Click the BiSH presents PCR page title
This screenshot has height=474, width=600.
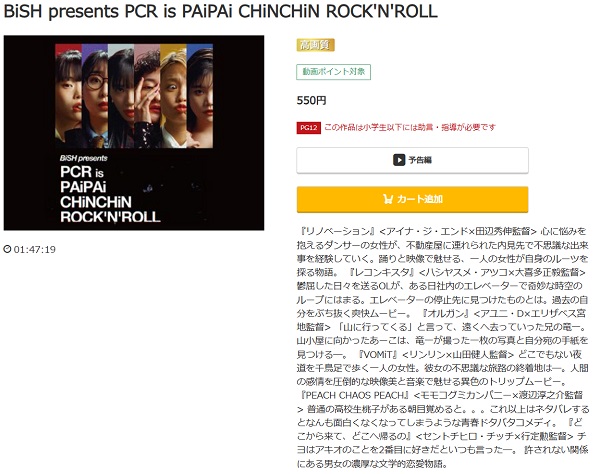coord(220,11)
